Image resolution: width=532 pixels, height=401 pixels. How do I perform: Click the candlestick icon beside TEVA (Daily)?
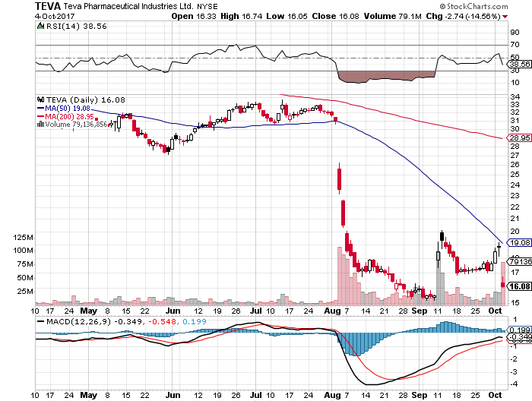(40, 99)
